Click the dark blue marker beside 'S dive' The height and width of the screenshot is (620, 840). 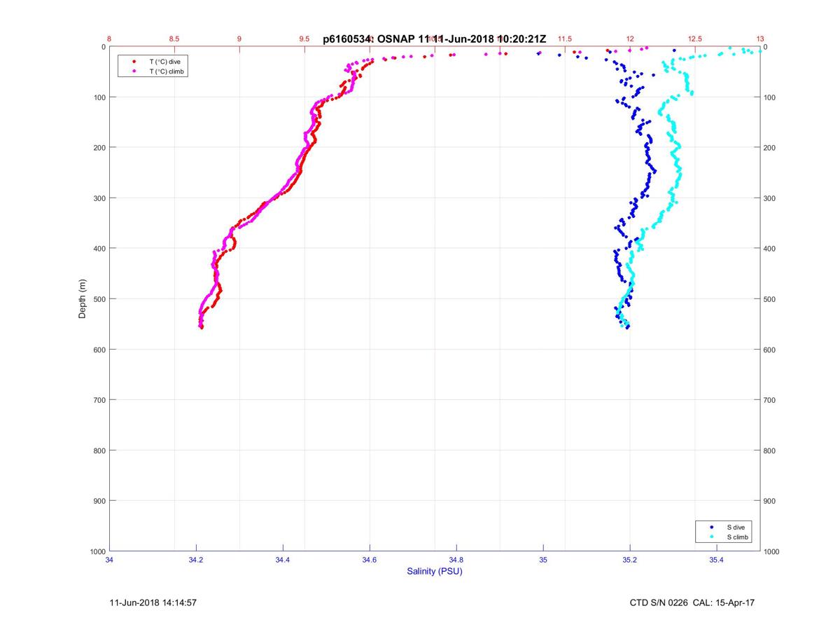click(712, 527)
